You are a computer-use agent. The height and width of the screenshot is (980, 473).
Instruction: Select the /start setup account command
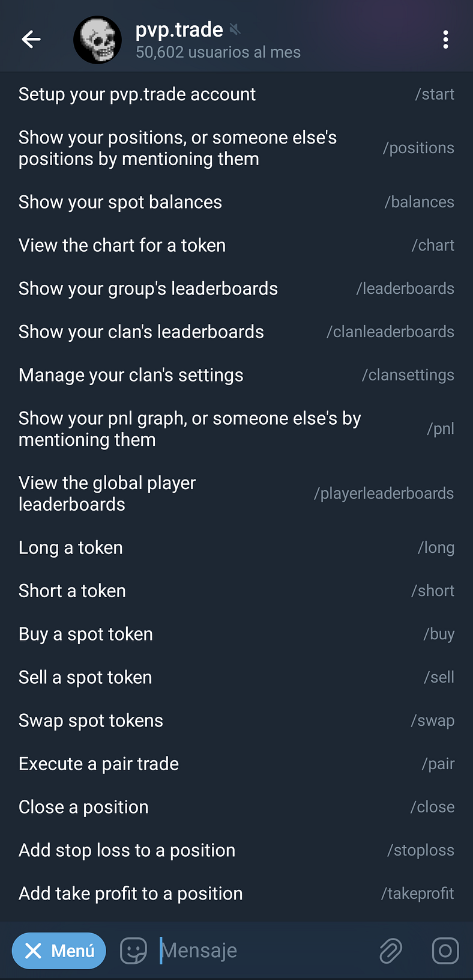point(237,94)
